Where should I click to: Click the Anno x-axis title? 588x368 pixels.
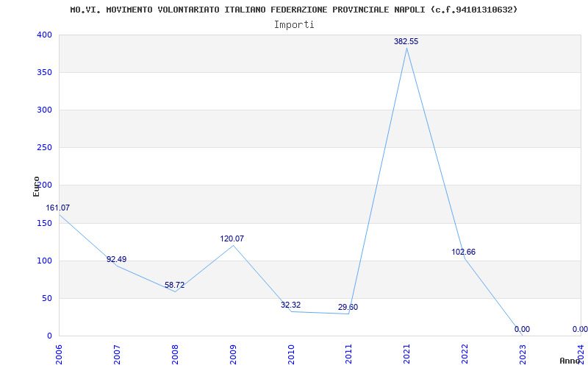(570, 361)
